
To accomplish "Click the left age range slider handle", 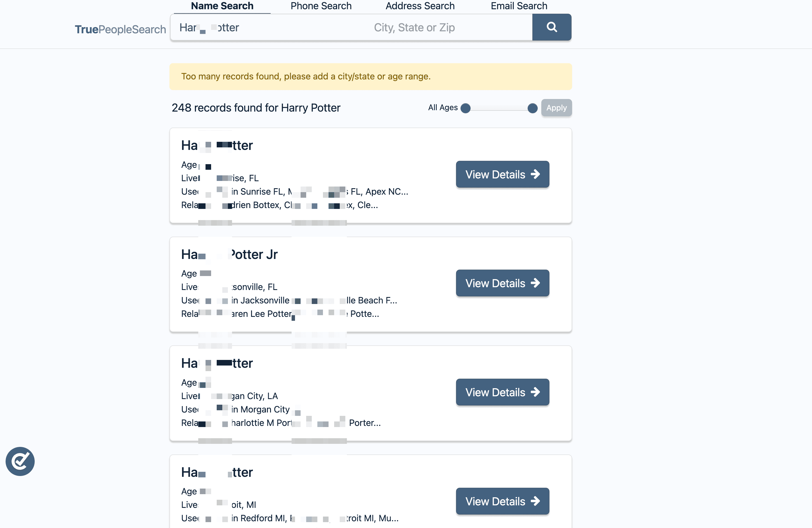I will [465, 108].
